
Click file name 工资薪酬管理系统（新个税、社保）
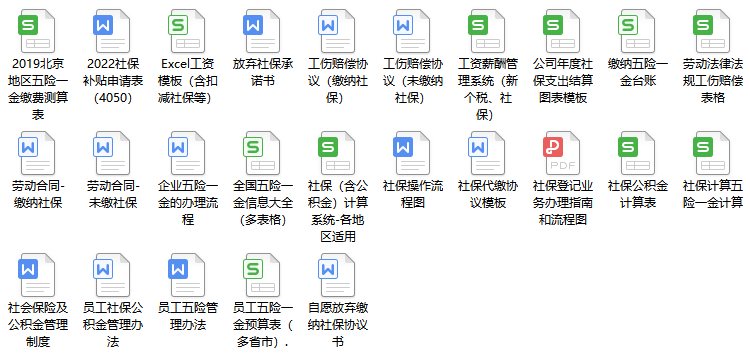pyautogui.click(x=487, y=89)
